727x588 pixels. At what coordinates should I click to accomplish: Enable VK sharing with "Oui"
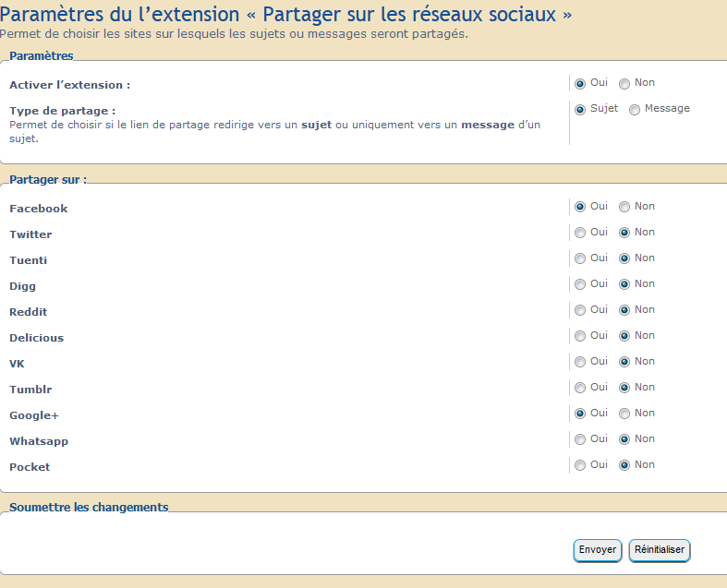pyautogui.click(x=580, y=363)
